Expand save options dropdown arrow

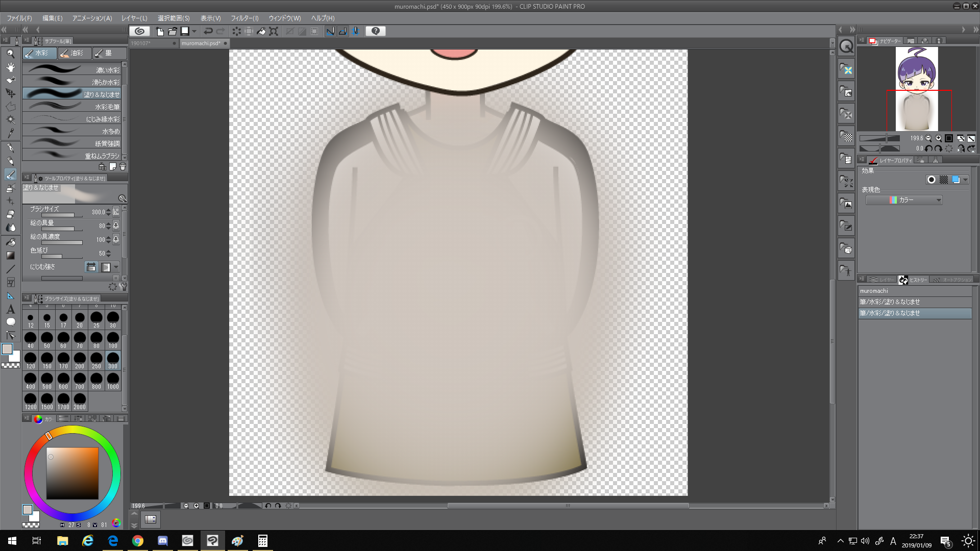(x=194, y=31)
